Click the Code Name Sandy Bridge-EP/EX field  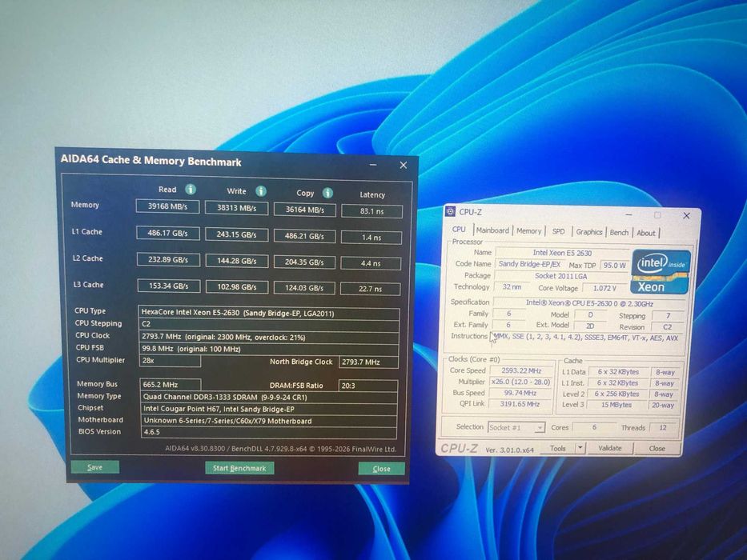[529, 264]
